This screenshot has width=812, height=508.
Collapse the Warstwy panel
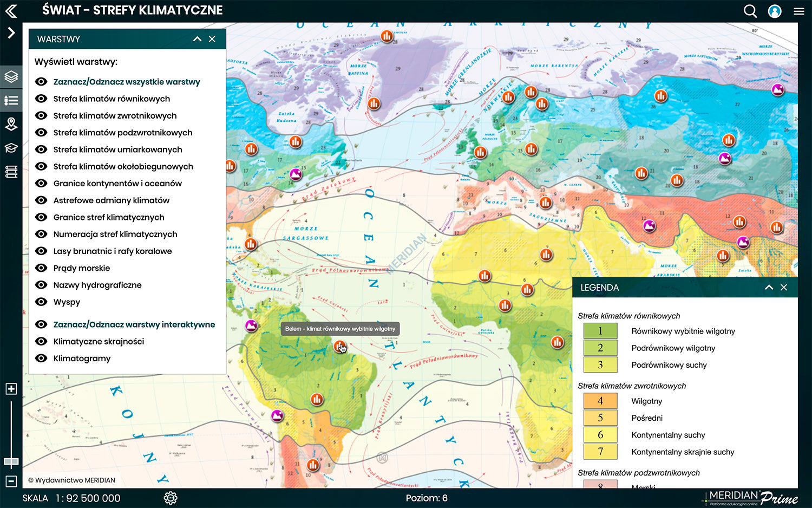pyautogui.click(x=197, y=39)
